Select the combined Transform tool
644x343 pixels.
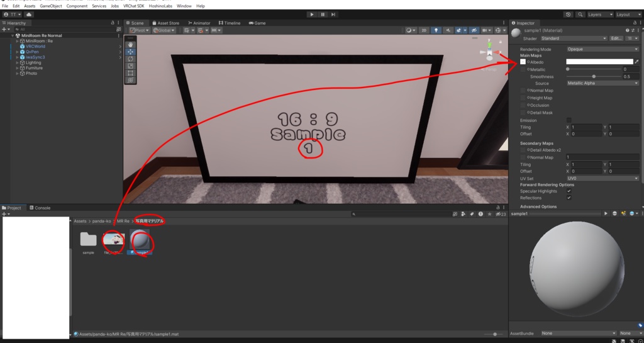(x=131, y=80)
